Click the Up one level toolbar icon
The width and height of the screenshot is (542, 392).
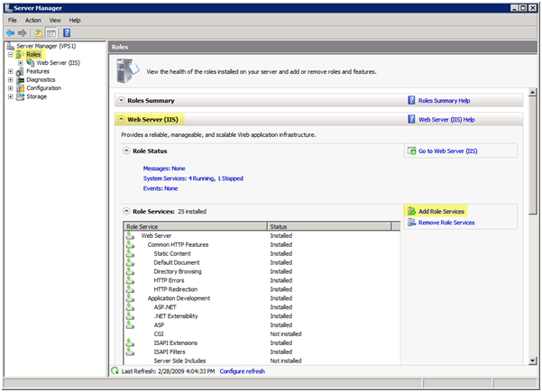point(39,32)
